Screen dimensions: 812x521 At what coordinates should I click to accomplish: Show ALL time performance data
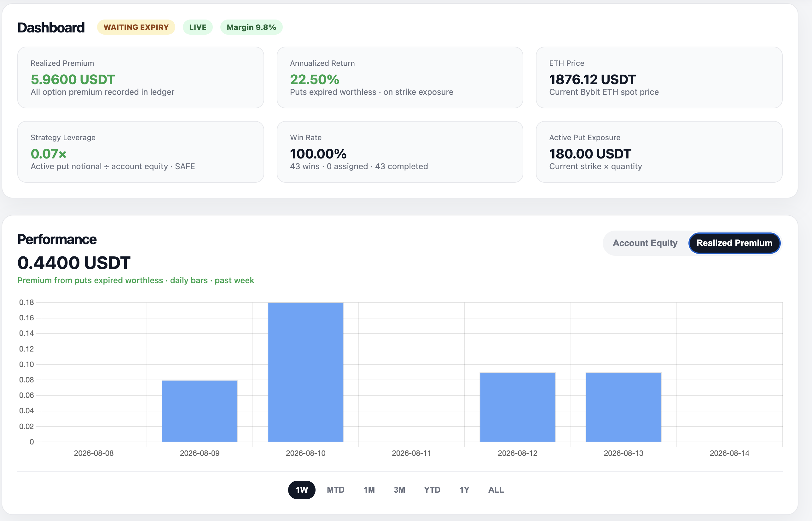coord(496,490)
